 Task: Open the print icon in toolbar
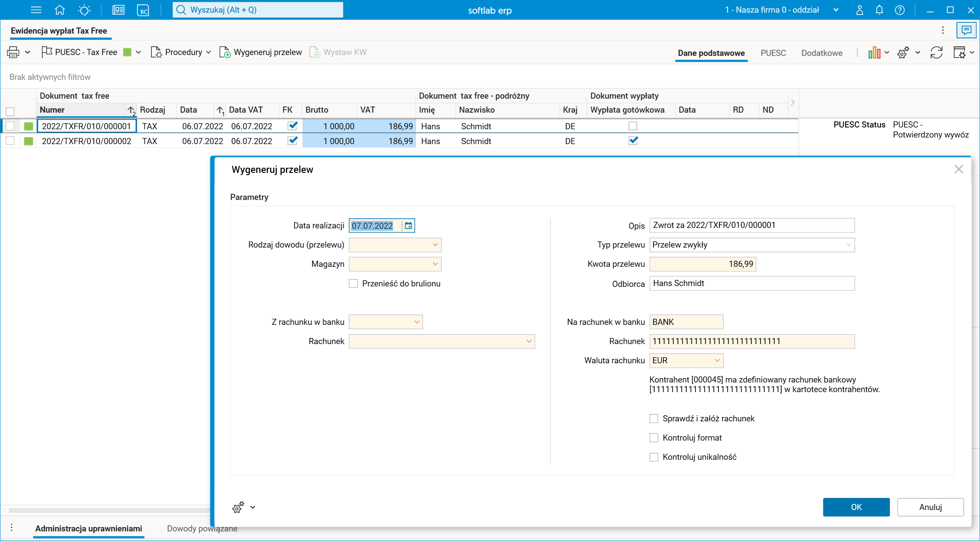13,52
